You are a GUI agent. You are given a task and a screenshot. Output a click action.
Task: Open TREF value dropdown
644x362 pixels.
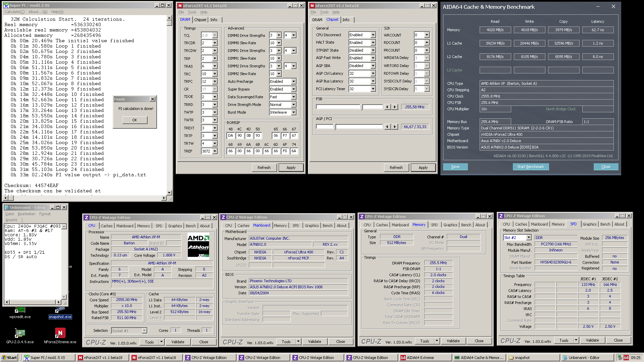tap(215, 151)
